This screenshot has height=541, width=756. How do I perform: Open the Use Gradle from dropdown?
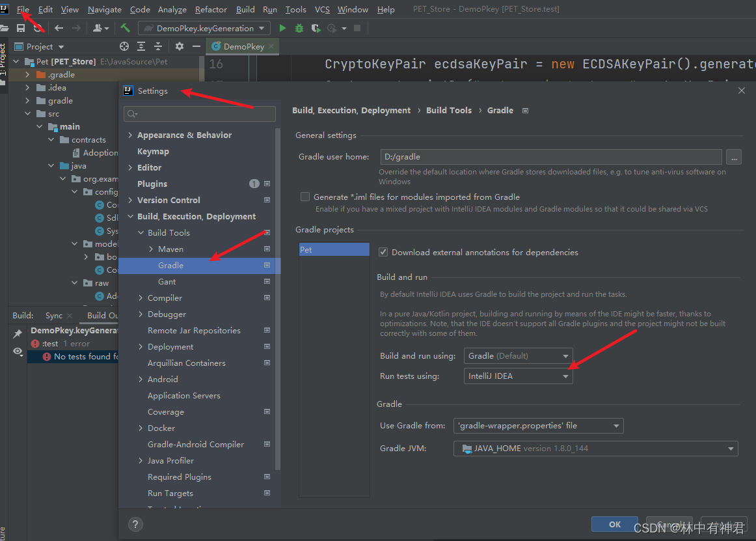coord(539,426)
